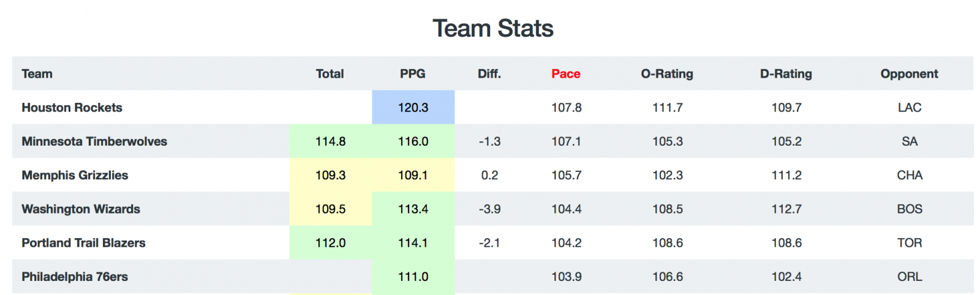Viewport: 980px width, 295px height.
Task: Sort by D-Rating column header
Action: tap(786, 74)
